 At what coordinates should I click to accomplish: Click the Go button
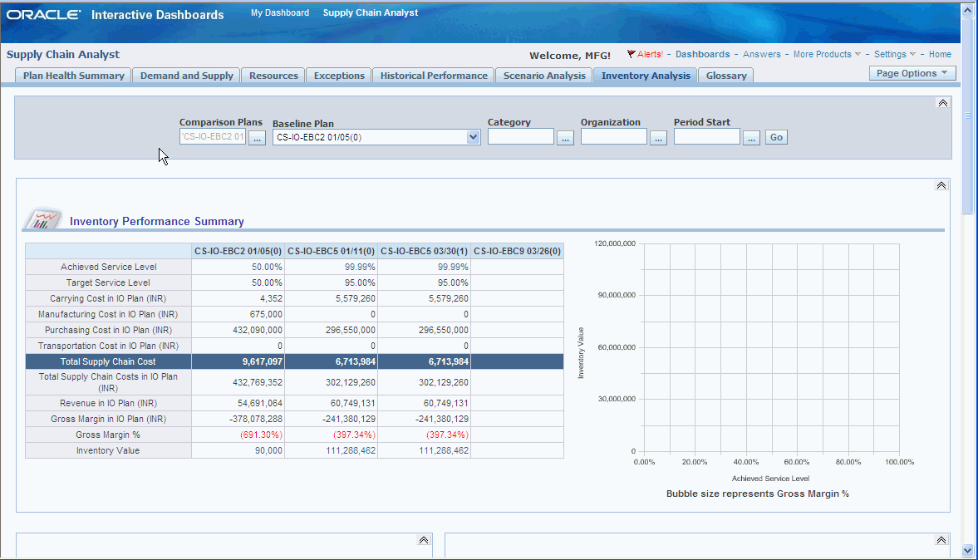(777, 137)
